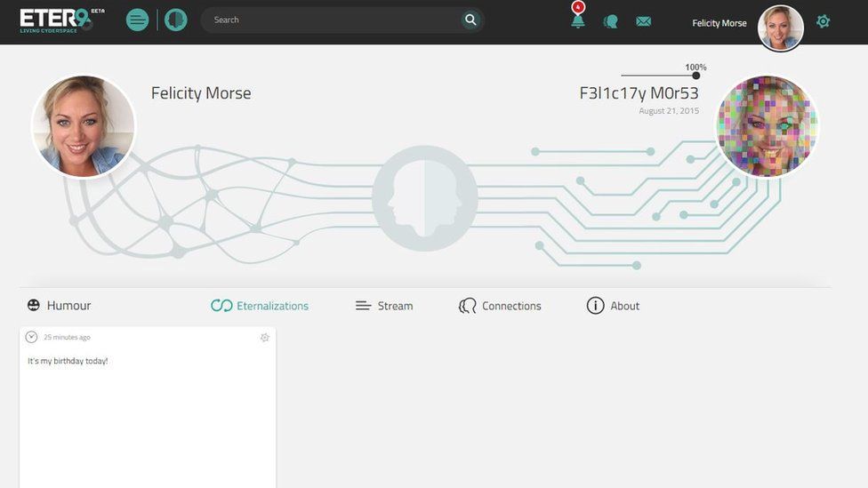Click the central two-faced head emblem
This screenshot has height=488, width=868.
pyautogui.click(x=424, y=198)
